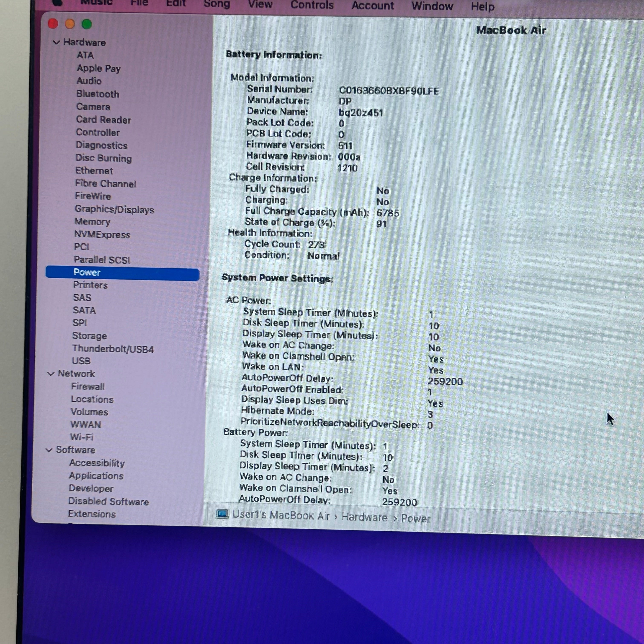The width and height of the screenshot is (644, 644).
Task: Select Wi-Fi under Network
Action: point(82,437)
